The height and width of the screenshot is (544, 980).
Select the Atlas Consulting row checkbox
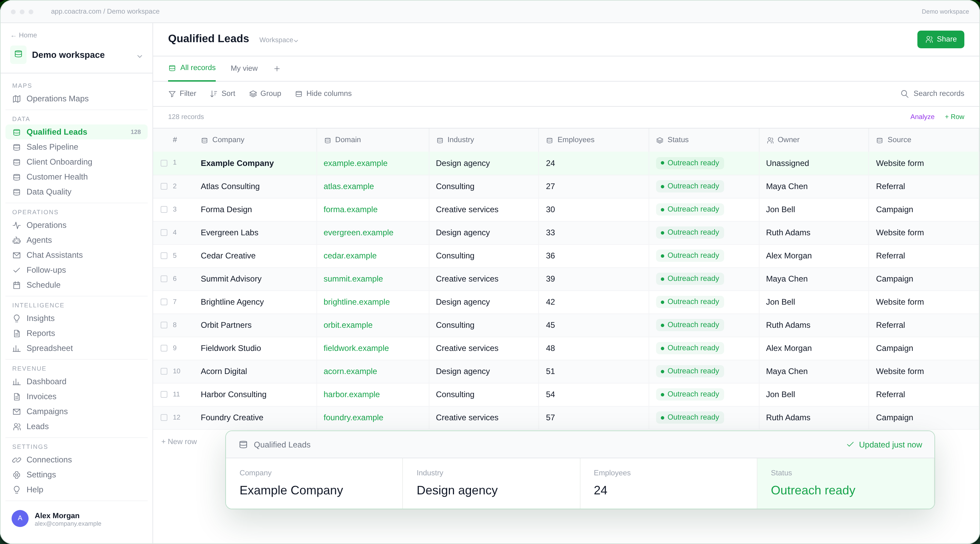click(164, 186)
